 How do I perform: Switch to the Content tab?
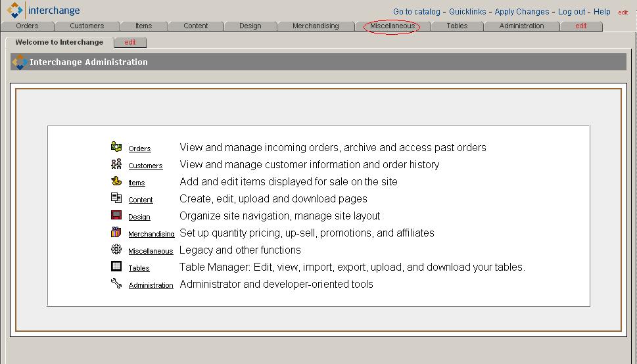point(196,26)
